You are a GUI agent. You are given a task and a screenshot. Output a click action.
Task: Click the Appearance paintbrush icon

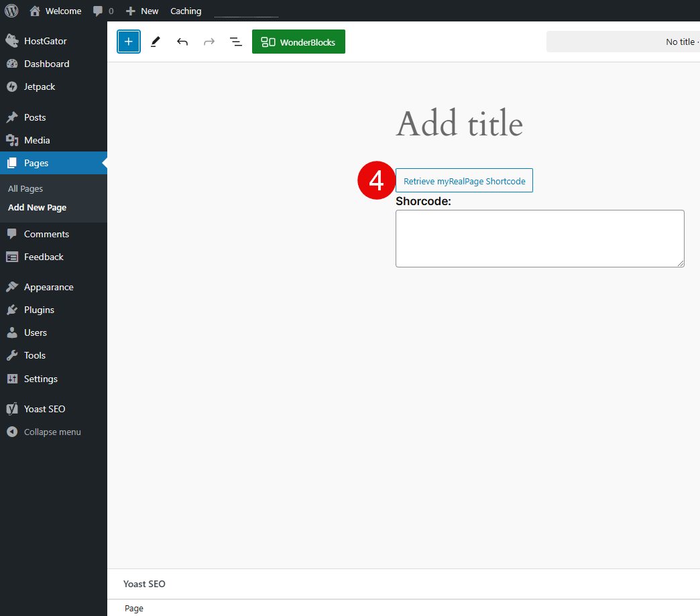[12, 287]
